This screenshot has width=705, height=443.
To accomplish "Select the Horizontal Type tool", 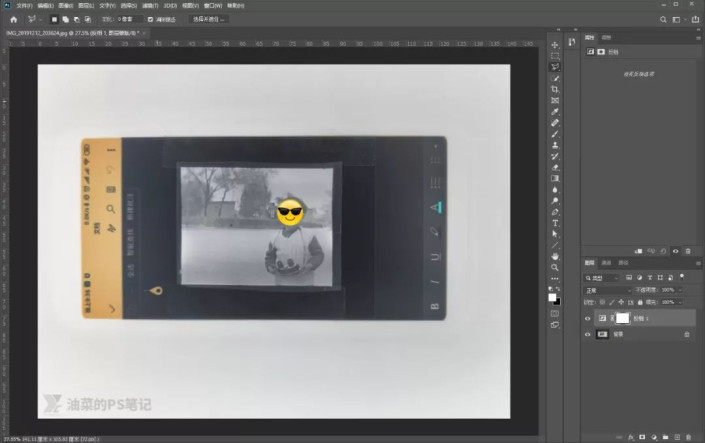I will coord(555,223).
